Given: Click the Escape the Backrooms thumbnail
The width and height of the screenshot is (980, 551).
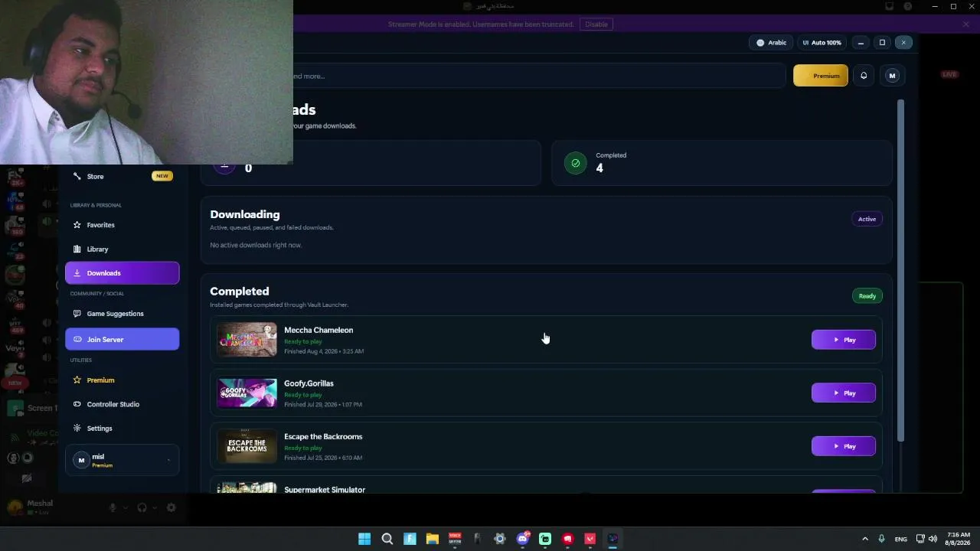Looking at the screenshot, I should coord(247,446).
